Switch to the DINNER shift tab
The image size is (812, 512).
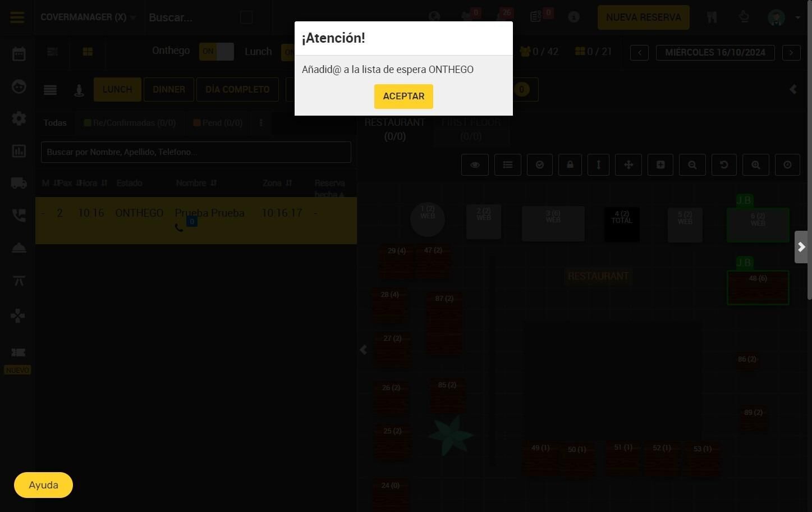[169, 89]
